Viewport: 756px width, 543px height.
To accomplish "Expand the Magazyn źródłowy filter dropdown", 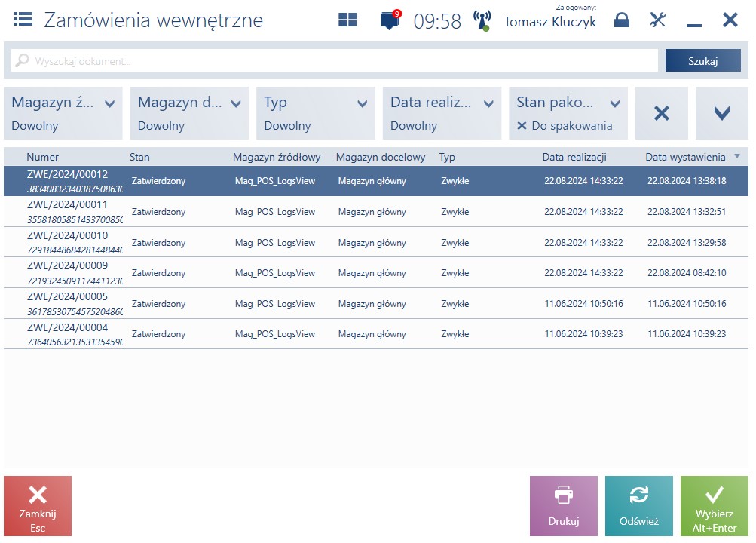I will pos(63,113).
